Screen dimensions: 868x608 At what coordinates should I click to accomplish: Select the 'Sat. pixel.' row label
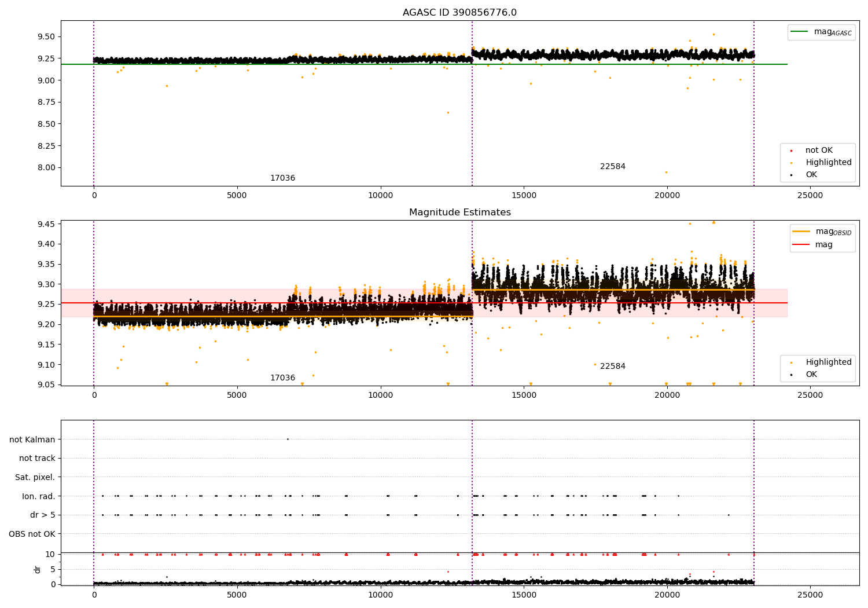(35, 478)
